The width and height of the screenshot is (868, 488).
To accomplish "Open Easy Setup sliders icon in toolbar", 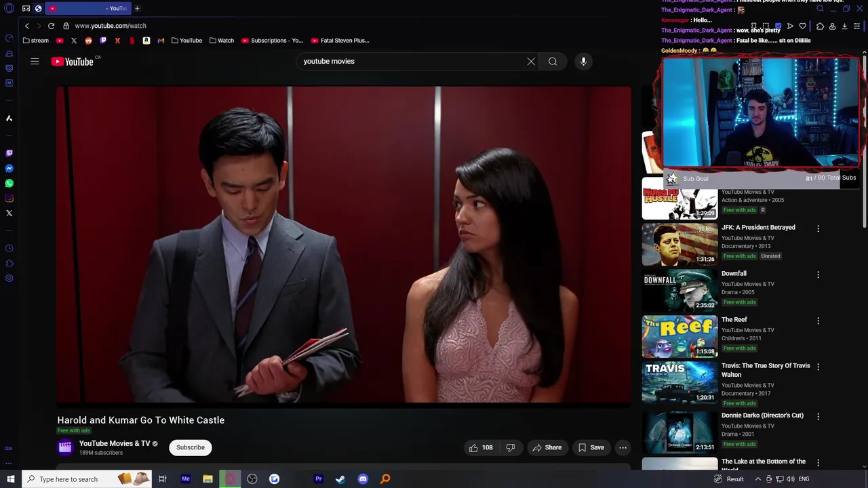I will [x=856, y=26].
